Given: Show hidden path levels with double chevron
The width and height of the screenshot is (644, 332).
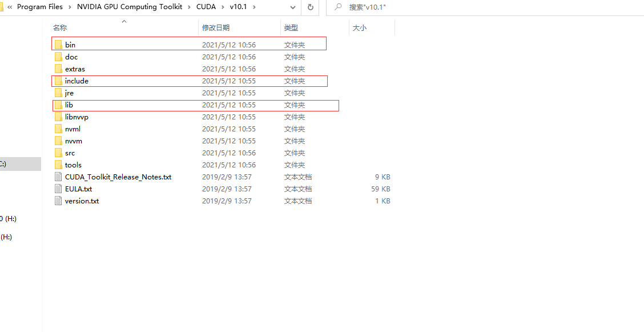Looking at the screenshot, I should click(x=10, y=7).
